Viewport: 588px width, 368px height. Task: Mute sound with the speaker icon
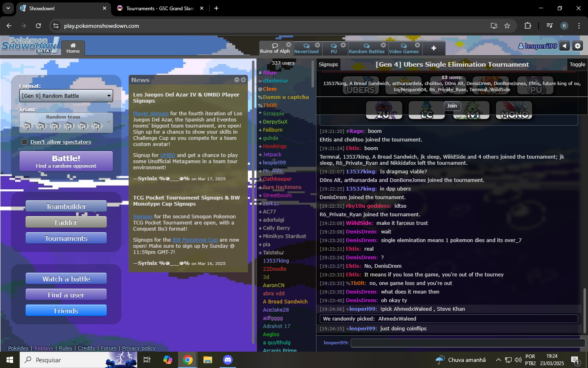(565, 46)
